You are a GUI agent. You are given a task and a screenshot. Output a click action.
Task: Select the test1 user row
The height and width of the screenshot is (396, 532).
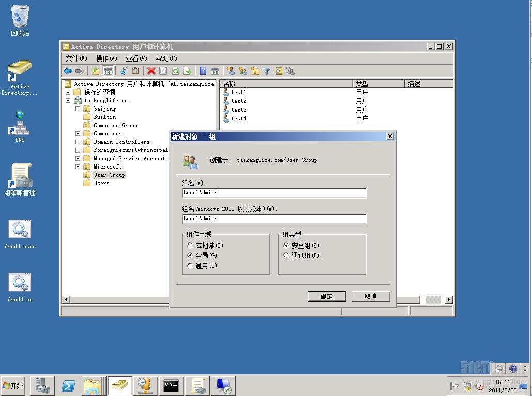238,93
